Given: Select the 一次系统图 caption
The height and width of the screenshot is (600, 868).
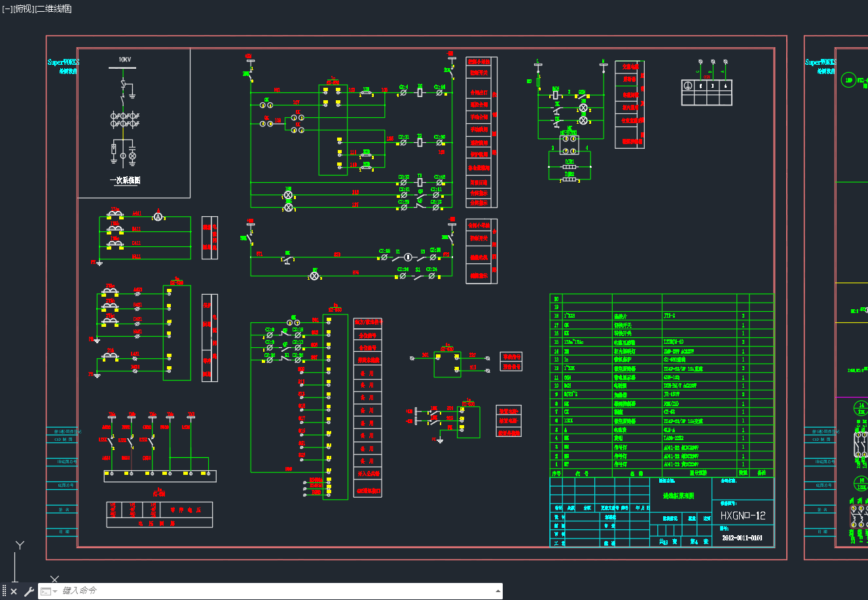Looking at the screenshot, I should point(125,180).
